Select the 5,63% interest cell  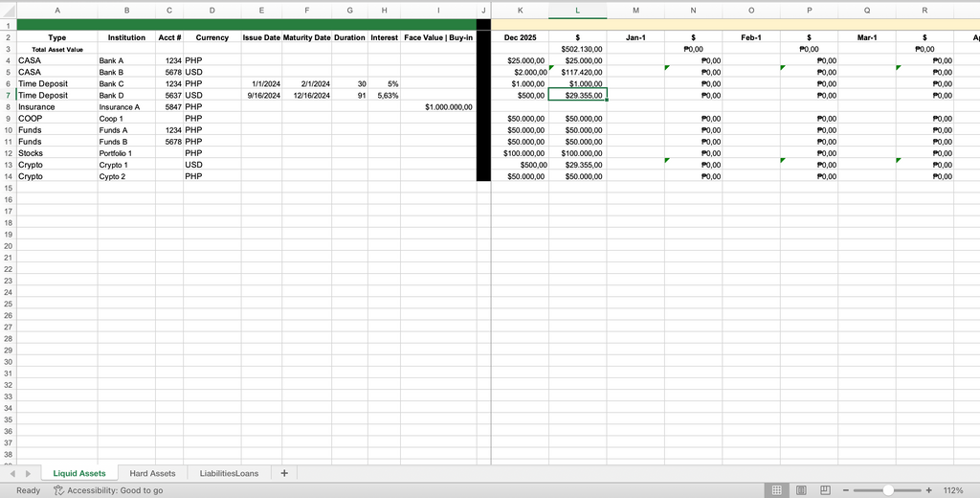tap(384, 95)
